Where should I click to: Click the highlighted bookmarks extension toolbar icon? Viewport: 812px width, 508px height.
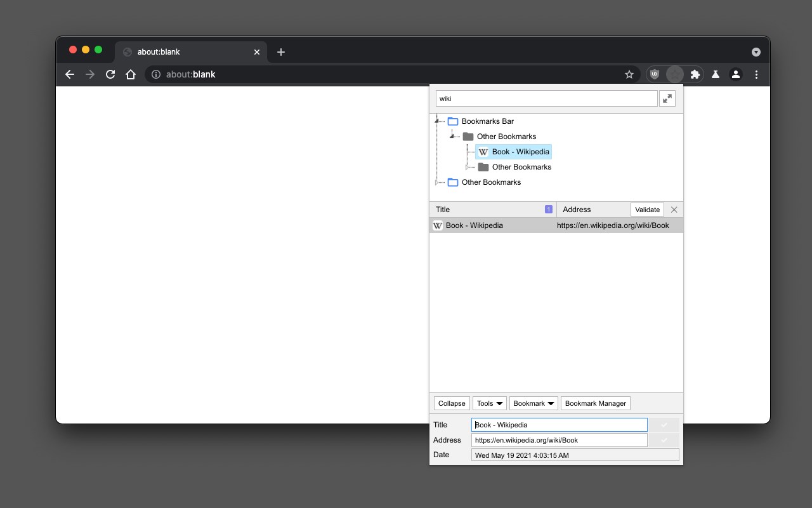675,74
